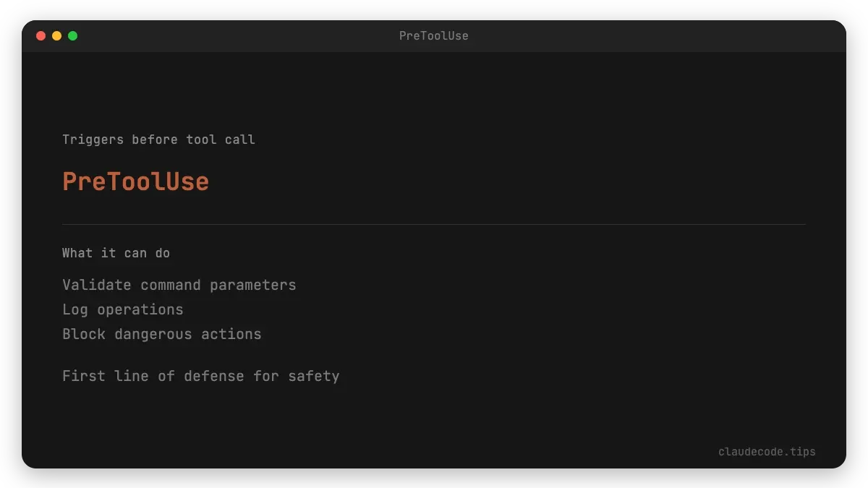Minimize the window using the yellow button

(56, 35)
